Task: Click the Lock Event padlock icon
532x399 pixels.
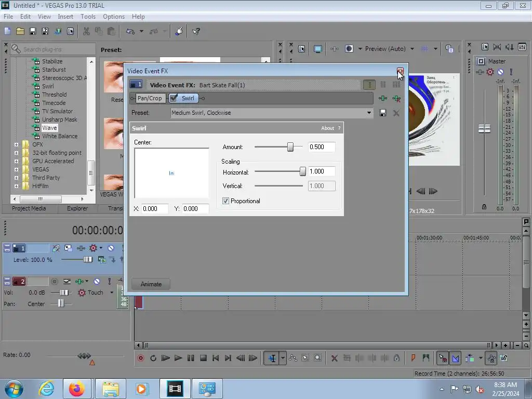Action: click(396, 358)
